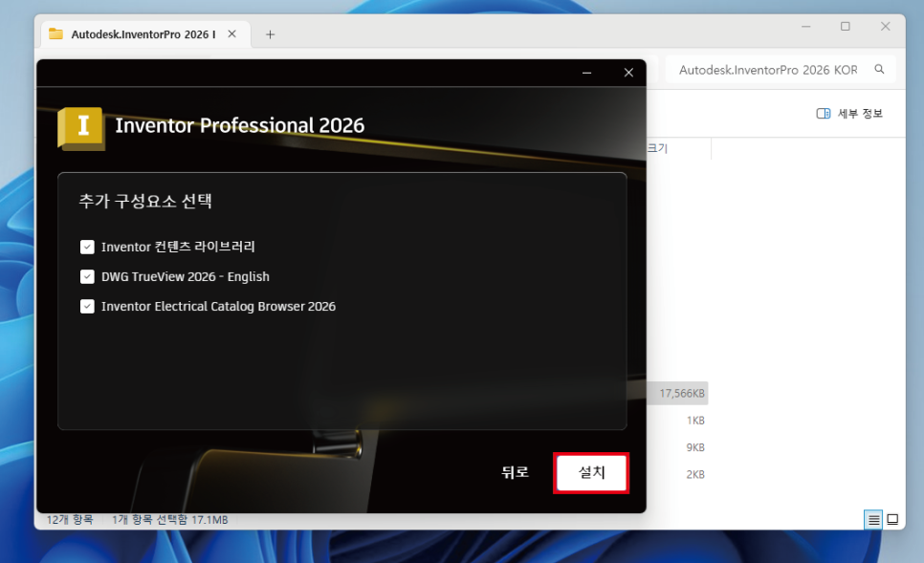
Task: Select the 1KB file size cell
Action: point(695,421)
